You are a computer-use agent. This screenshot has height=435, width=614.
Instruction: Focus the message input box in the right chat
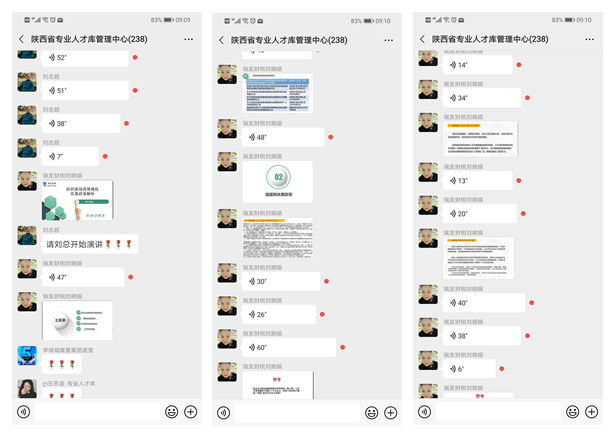point(498,412)
